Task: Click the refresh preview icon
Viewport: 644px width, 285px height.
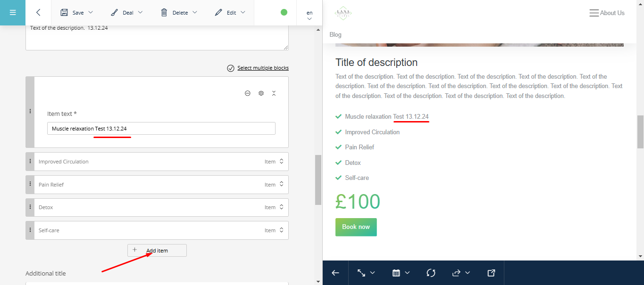Action: (431, 273)
